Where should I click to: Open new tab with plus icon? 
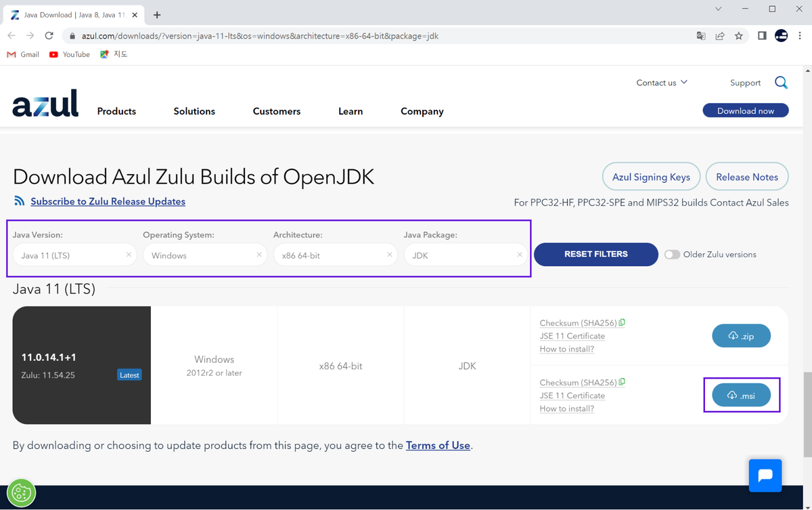[x=157, y=15]
